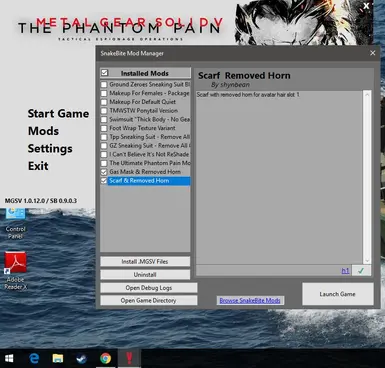Check GZ Sneaking Suit - Remove All mod
Viewport: 385px width, 368px height.
coord(104,146)
